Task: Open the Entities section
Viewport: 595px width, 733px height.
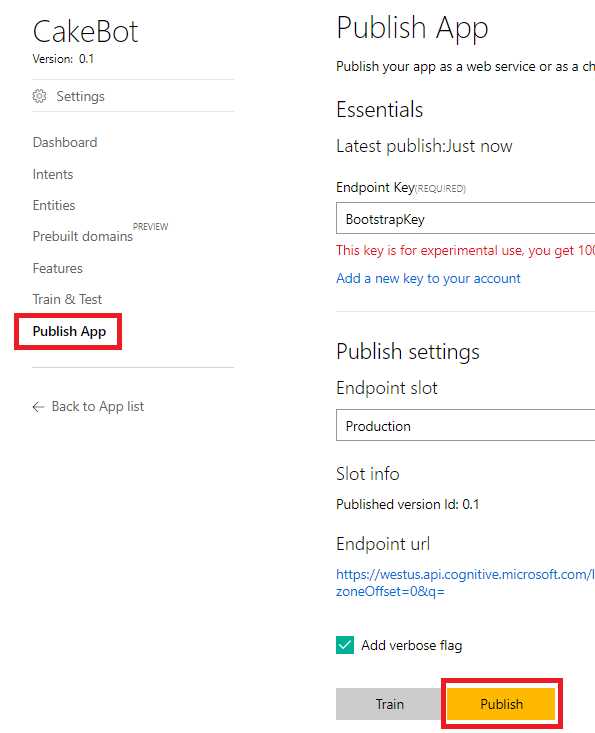Action: [x=54, y=205]
